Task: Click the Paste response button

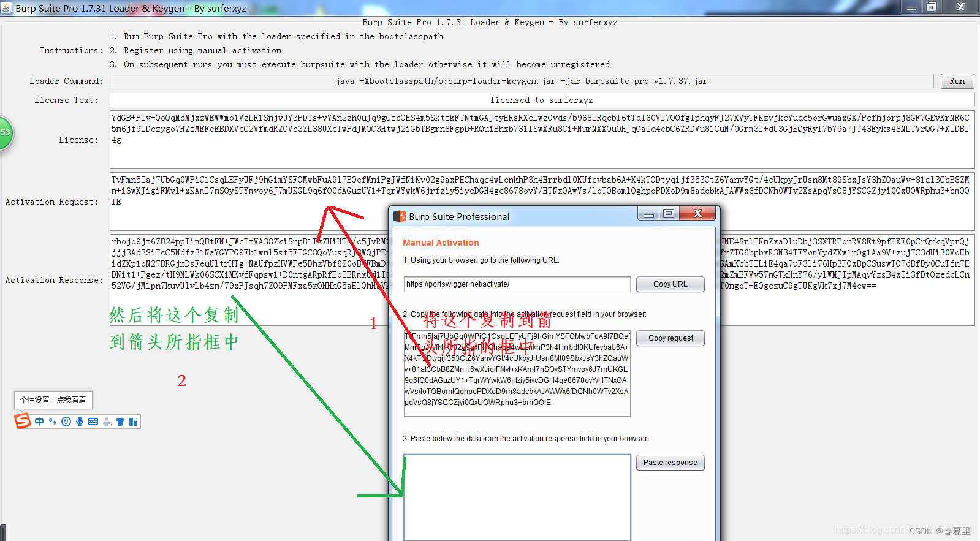Action: pyautogui.click(x=670, y=463)
